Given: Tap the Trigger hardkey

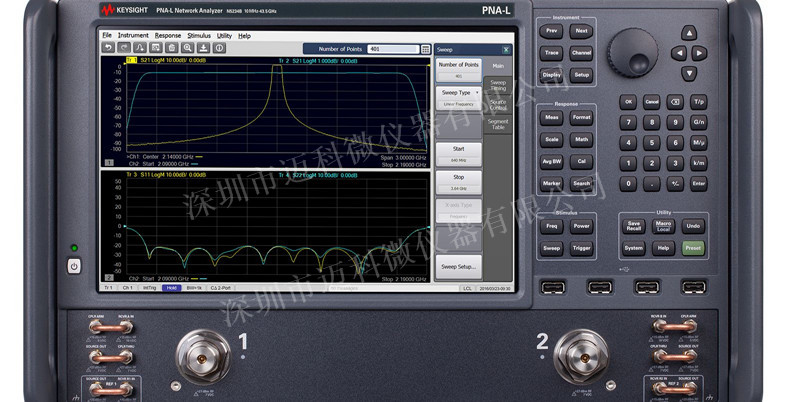Looking at the screenshot, I should coord(581,248).
